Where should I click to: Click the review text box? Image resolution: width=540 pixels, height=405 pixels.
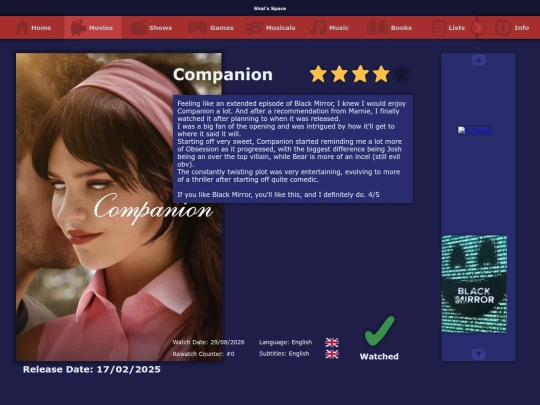point(293,149)
